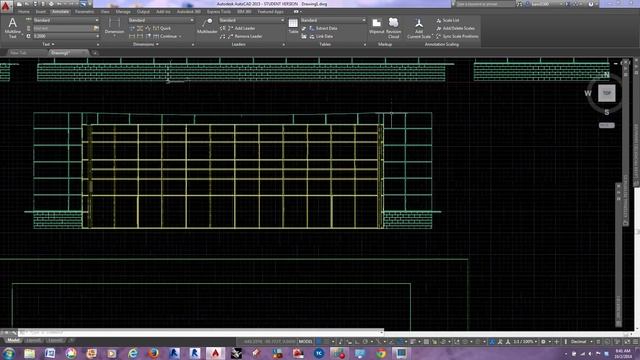The height and width of the screenshot is (360, 640).
Task: Open Firefox from the taskbar
Action: tap(153, 353)
